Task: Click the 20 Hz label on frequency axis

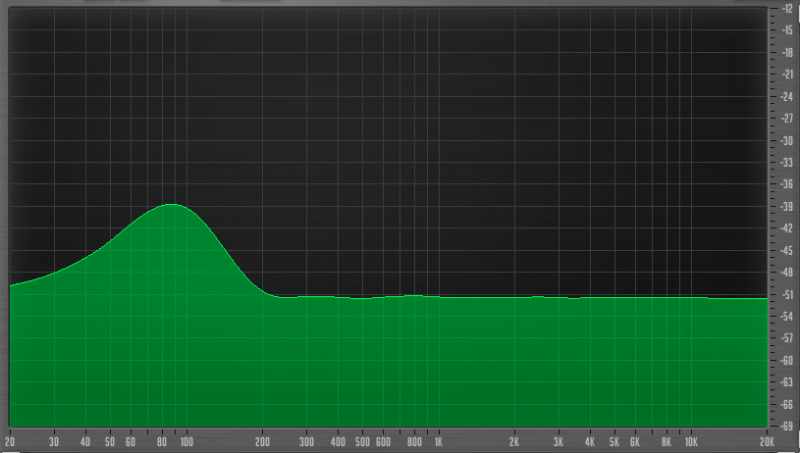Action: click(x=10, y=441)
